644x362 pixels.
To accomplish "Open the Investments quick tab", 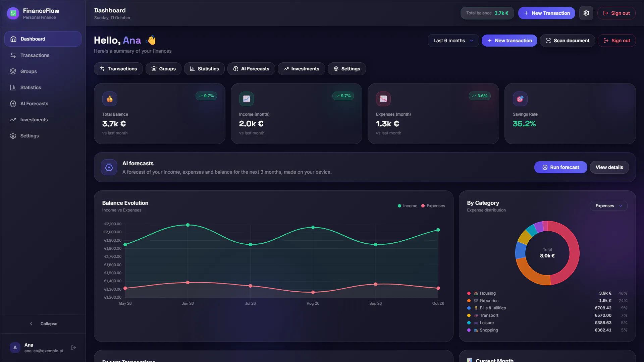I will (301, 69).
